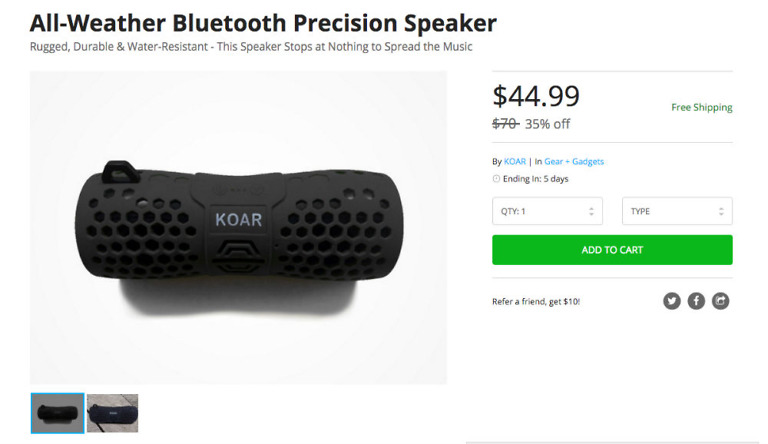Click the $44.99 sale price
The width and height of the screenshot is (768, 444).
coord(536,96)
